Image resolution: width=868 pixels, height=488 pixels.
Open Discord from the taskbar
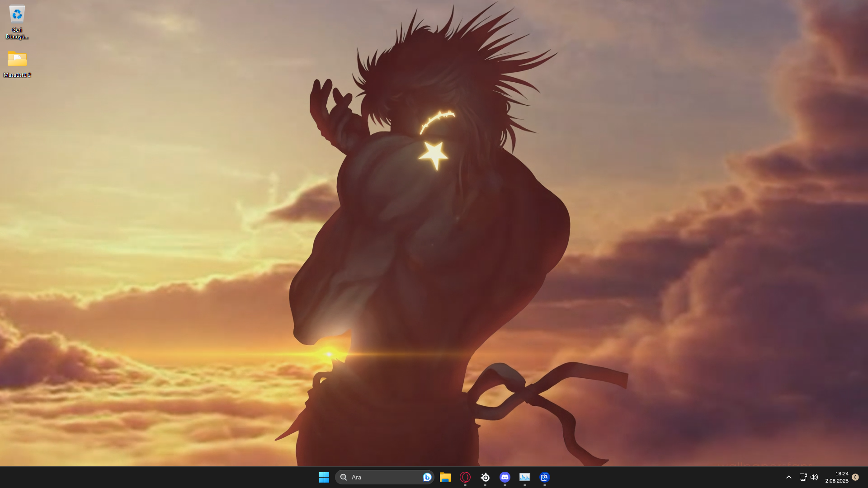coord(505,477)
